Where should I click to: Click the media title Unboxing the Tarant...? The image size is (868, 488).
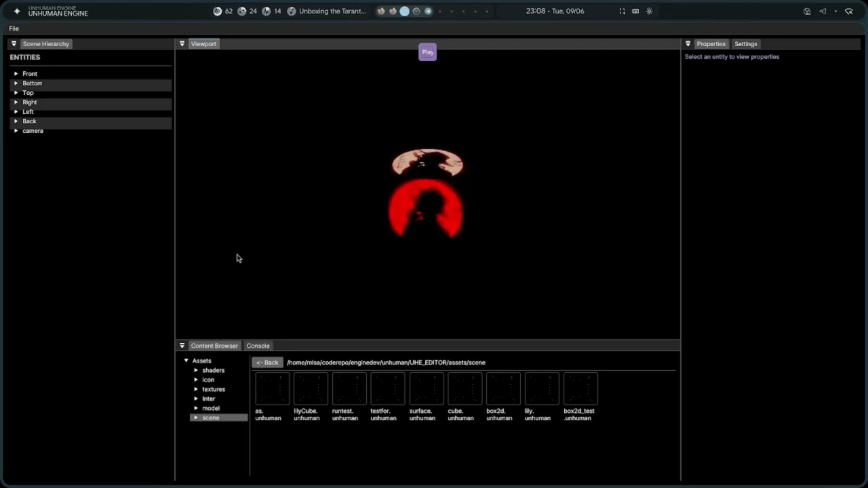click(x=332, y=12)
